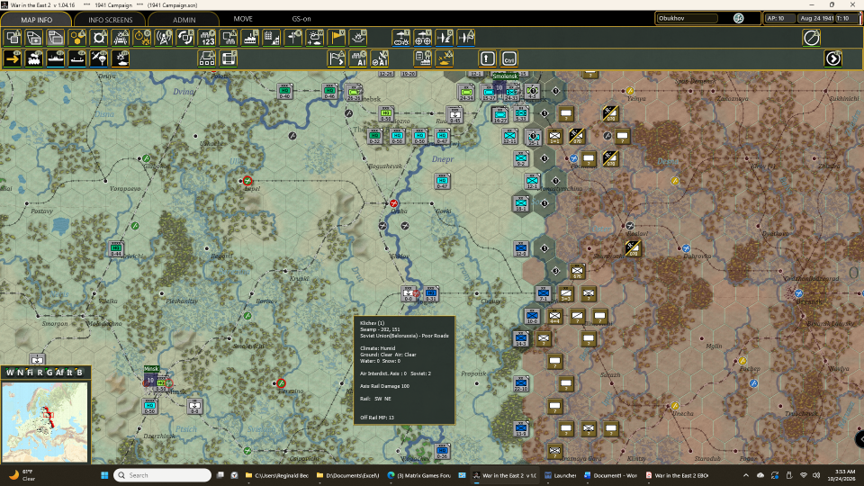This screenshot has width=864, height=486.
Task: Click the Obukhov name search field
Action: (687, 18)
